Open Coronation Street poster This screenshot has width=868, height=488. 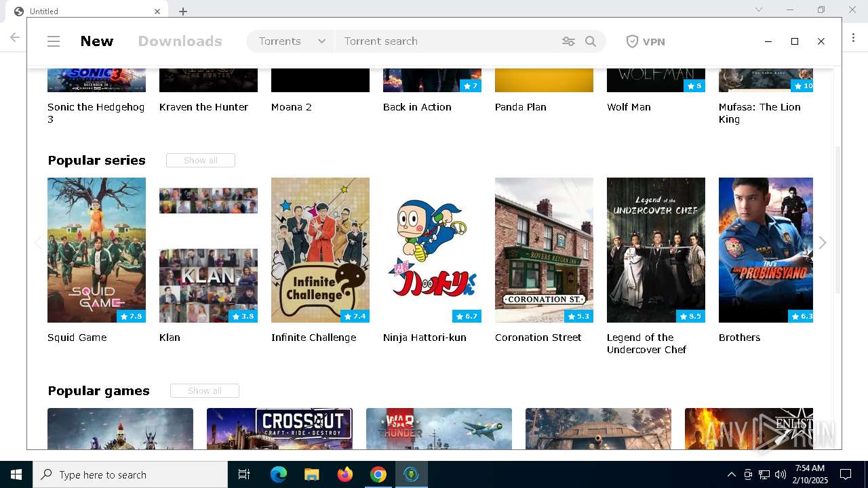pos(544,250)
